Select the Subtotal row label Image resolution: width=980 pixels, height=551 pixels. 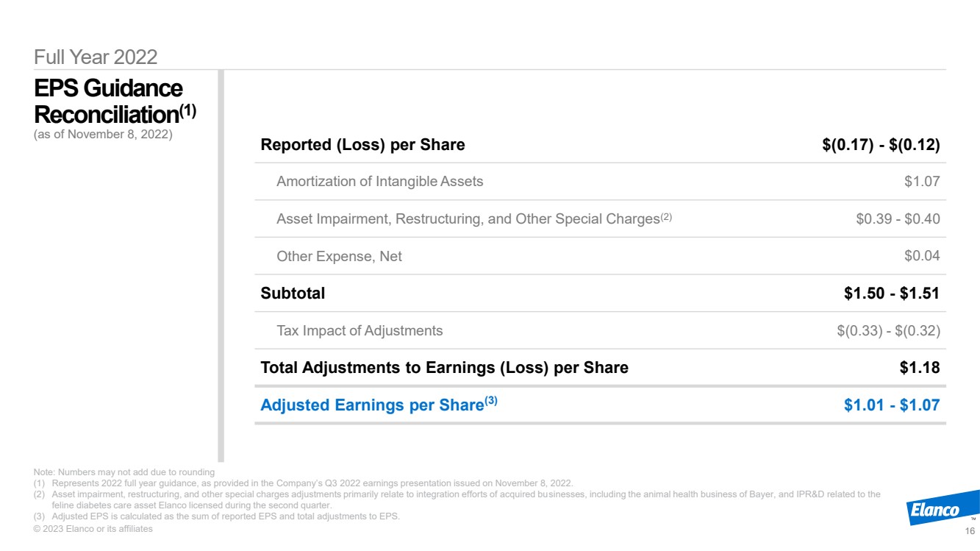pos(293,293)
